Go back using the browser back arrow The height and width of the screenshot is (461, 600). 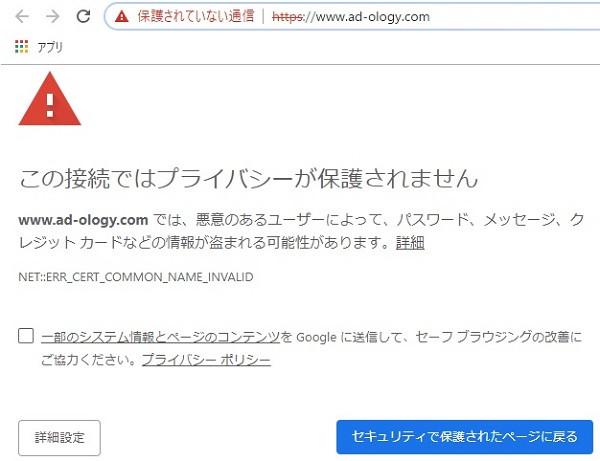tap(22, 16)
